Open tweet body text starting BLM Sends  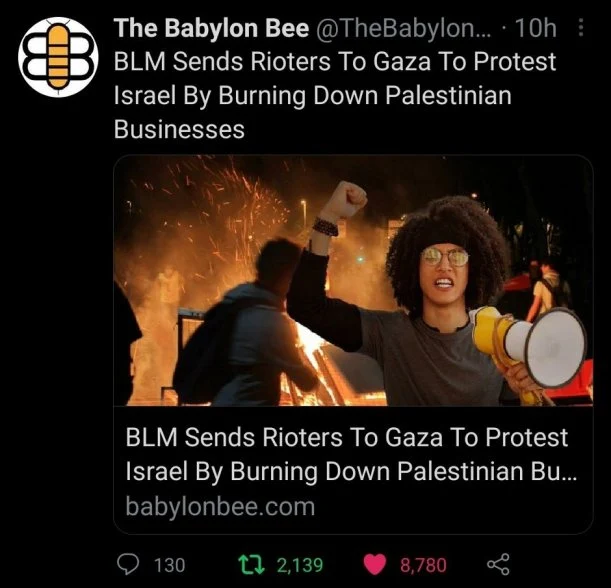click(x=335, y=95)
